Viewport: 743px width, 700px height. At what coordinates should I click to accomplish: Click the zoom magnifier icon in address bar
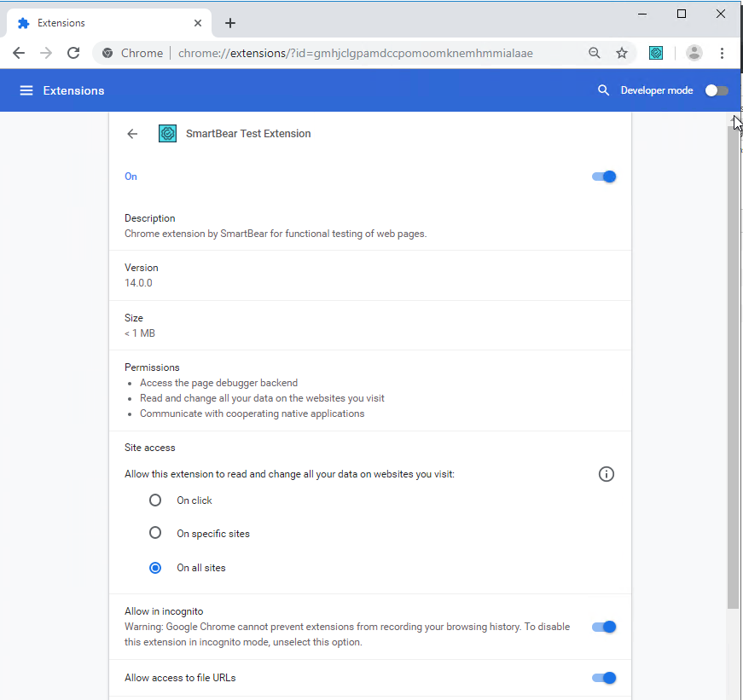595,53
